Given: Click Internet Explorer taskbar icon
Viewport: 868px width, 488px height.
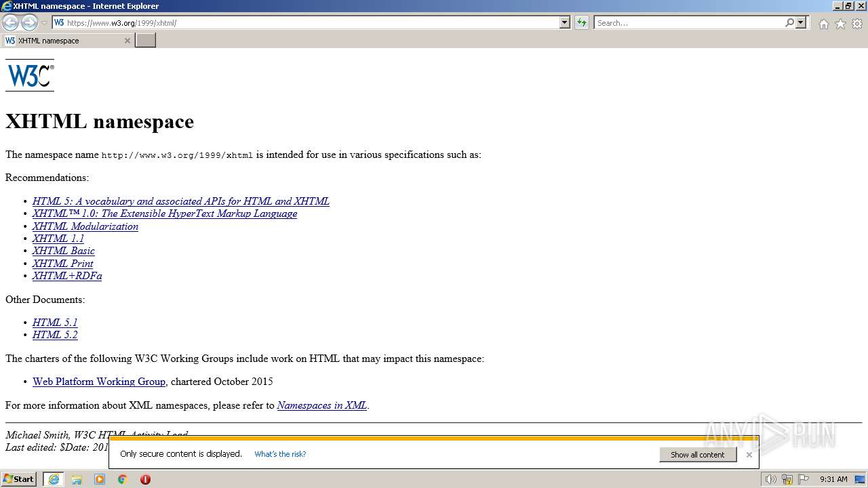Looking at the screenshot, I should 54,479.
